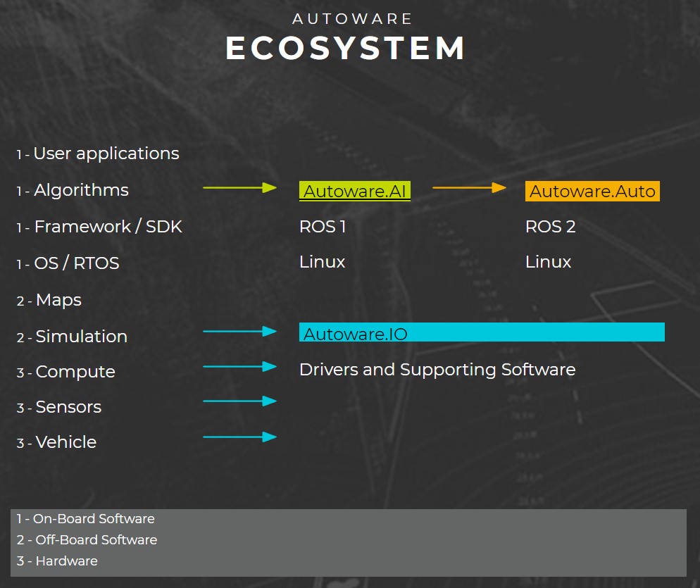This screenshot has height=588, width=700.
Task: Click the Hardware legend entry
Action: pos(66,561)
